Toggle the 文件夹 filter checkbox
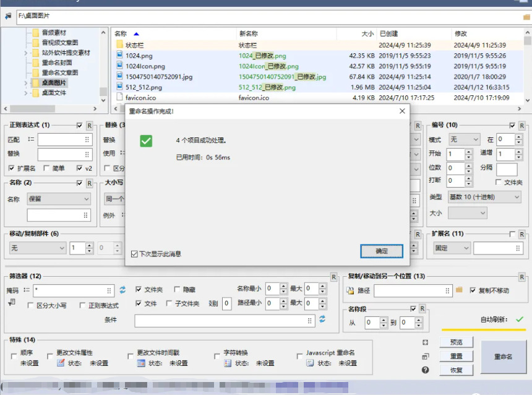Image resolution: width=532 pixels, height=395 pixels. 138,289
